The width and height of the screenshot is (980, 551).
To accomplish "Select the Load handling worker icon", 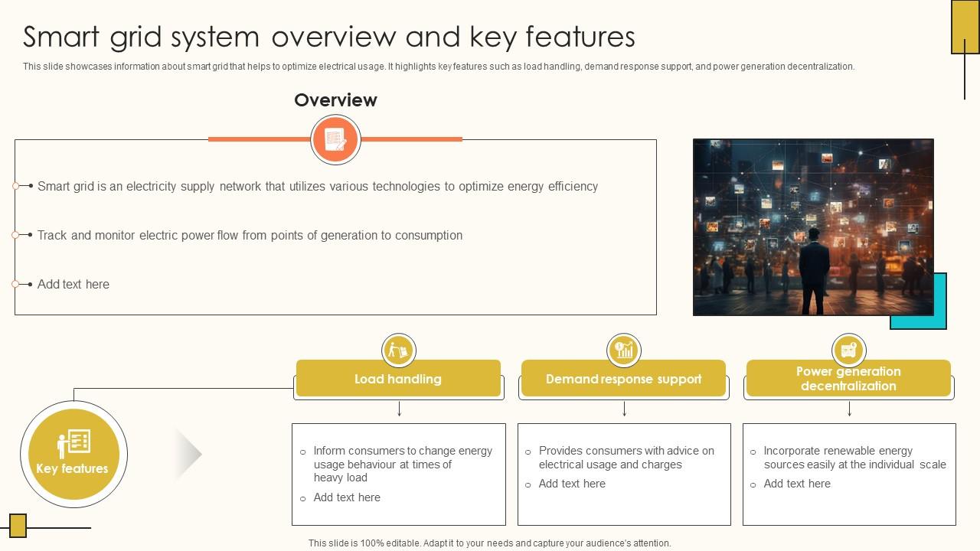I will tap(398, 350).
